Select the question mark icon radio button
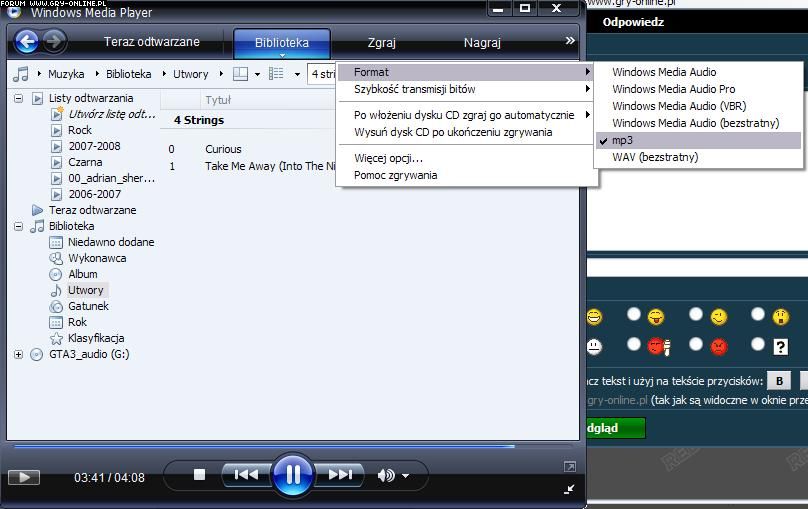 [x=758, y=344]
